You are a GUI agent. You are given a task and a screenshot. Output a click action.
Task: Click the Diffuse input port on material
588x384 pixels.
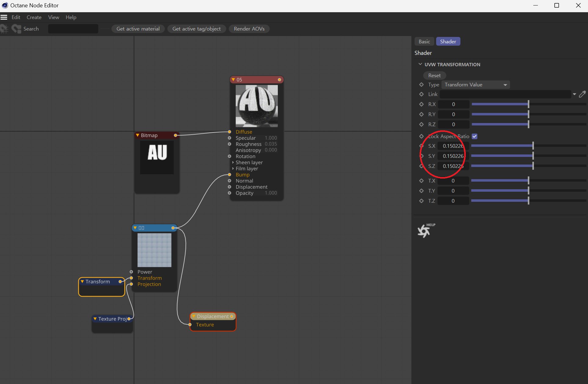tap(230, 132)
